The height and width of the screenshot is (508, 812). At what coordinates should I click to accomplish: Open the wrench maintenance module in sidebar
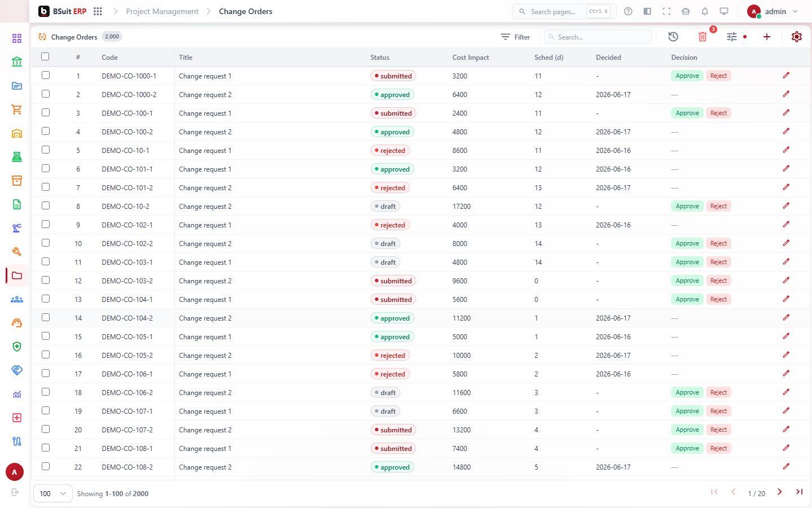(17, 252)
